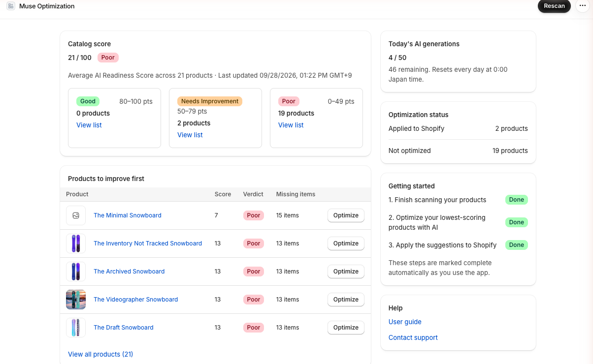Click the Poor badge beside catalog score

(108, 58)
